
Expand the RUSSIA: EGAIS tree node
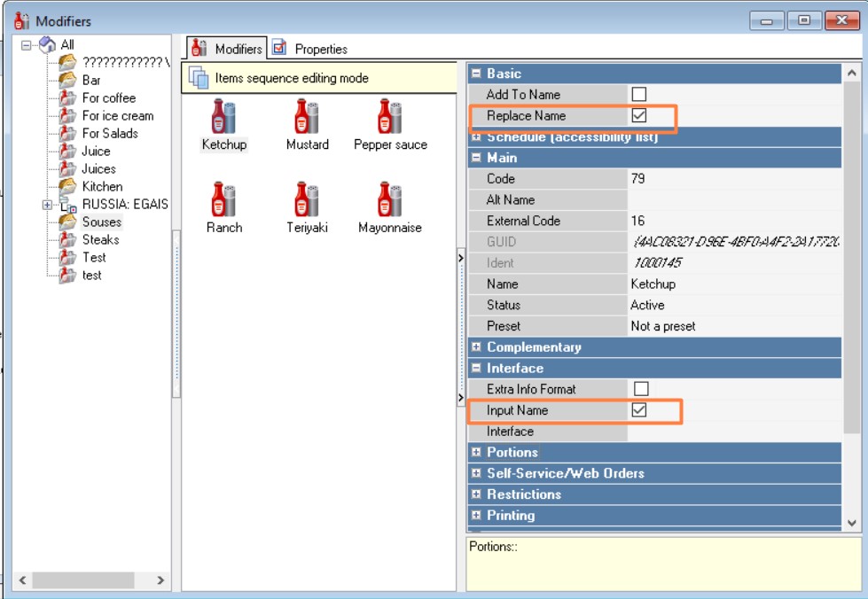(47, 205)
